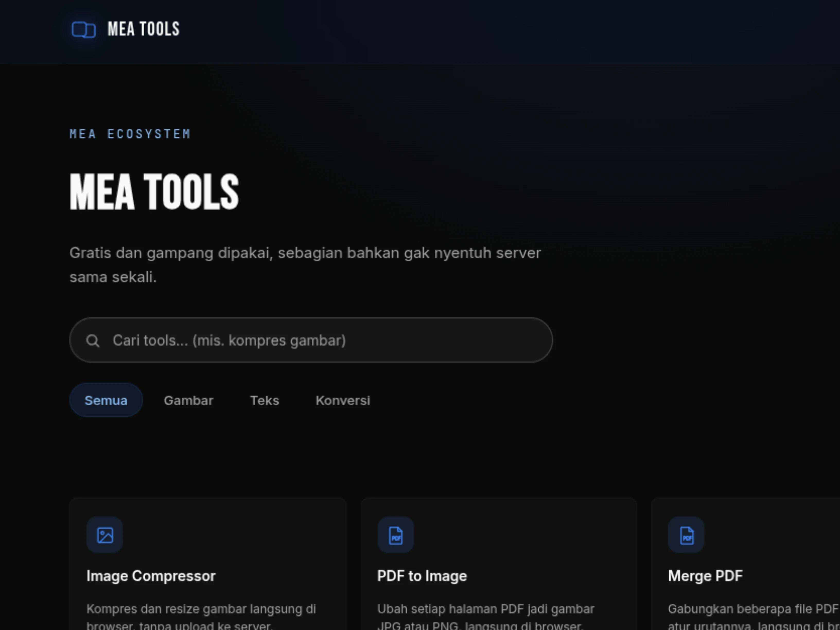Click the search magnifier icon
This screenshot has height=630, width=840.
pyautogui.click(x=93, y=341)
